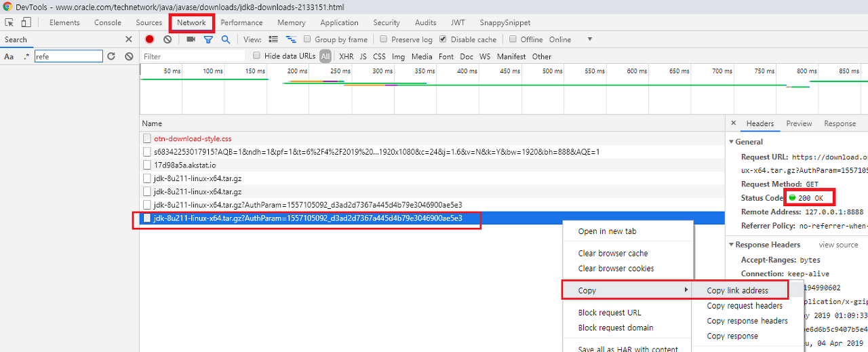Viewport: 868px width, 352px height.
Task: Collapse the General section
Action: (x=731, y=142)
